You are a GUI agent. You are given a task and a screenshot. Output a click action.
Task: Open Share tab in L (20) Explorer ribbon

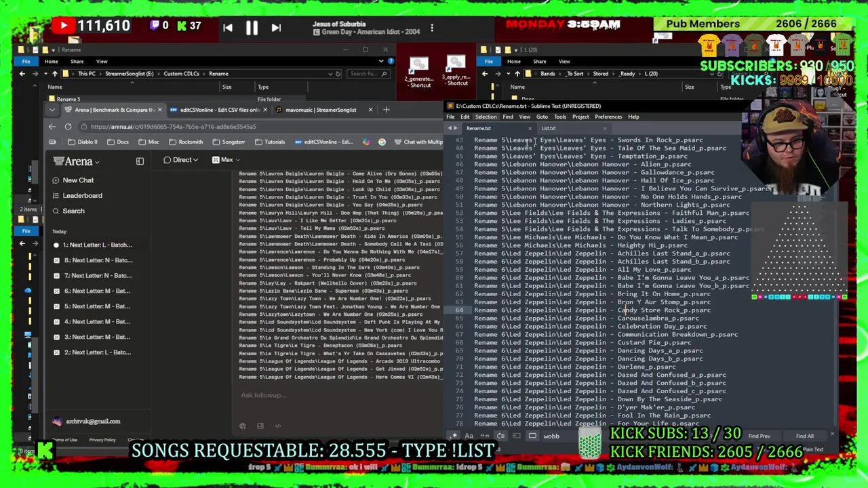pos(540,62)
